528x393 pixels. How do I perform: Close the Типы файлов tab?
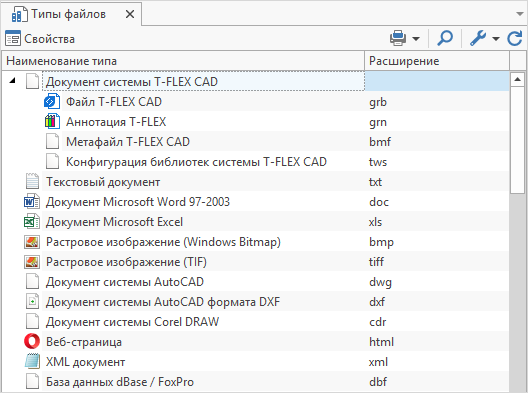[130, 14]
